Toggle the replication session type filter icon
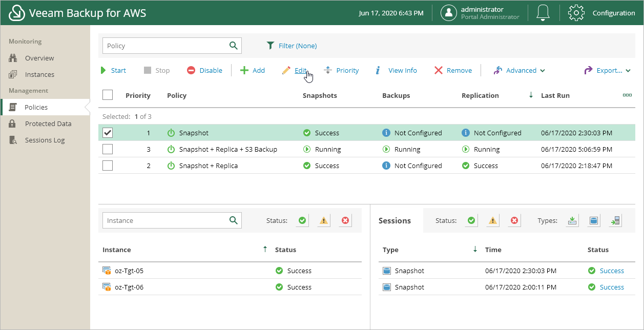Image resolution: width=644 pixels, height=330 pixels. click(x=615, y=220)
